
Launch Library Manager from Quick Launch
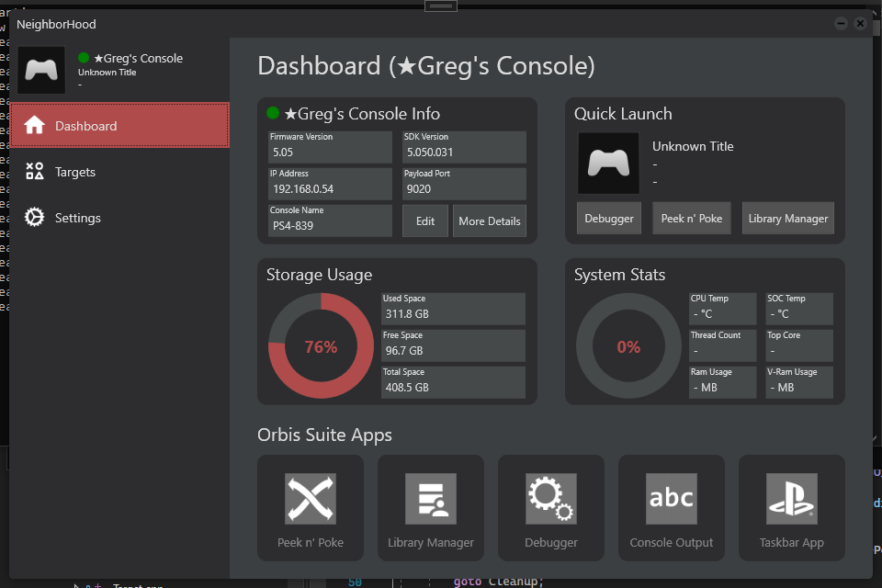tap(787, 219)
